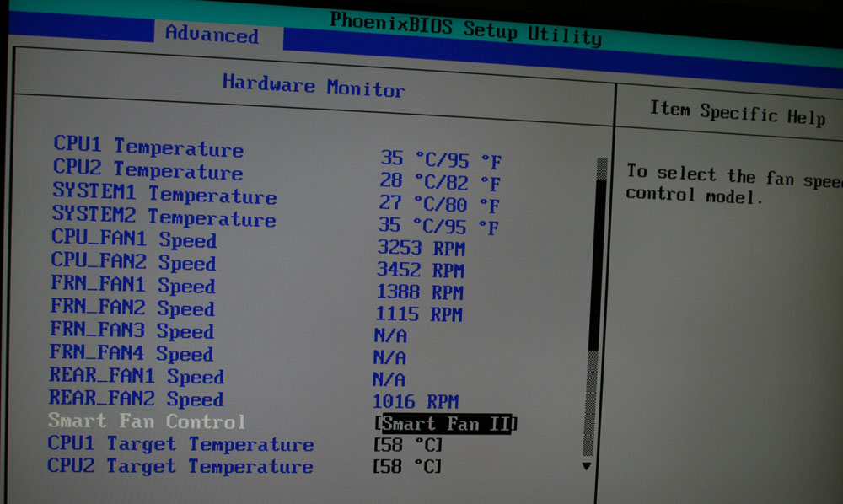Click the 3253 RPM value
Screen dimensions: 843x504
tap(421, 249)
